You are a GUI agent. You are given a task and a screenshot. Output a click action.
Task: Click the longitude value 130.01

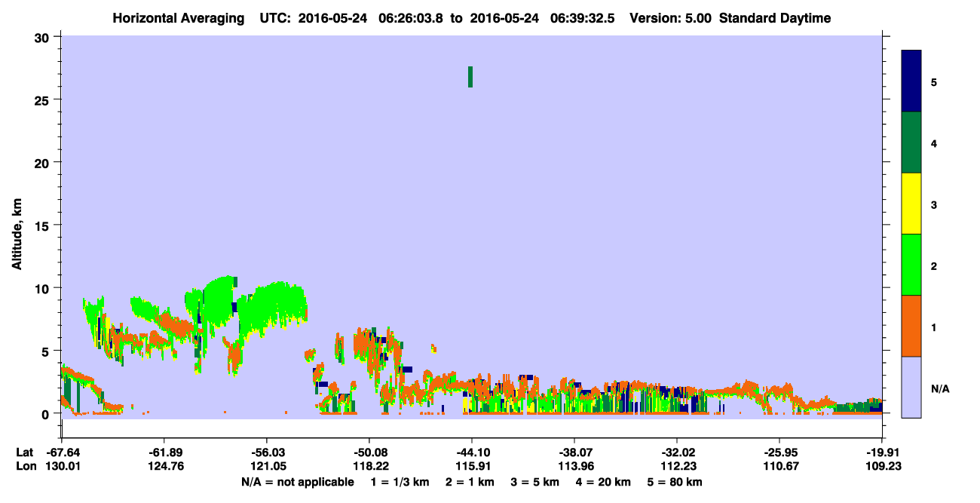point(62,466)
